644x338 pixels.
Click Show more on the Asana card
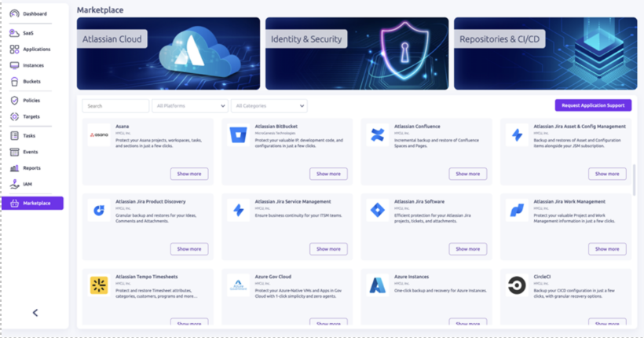click(189, 174)
